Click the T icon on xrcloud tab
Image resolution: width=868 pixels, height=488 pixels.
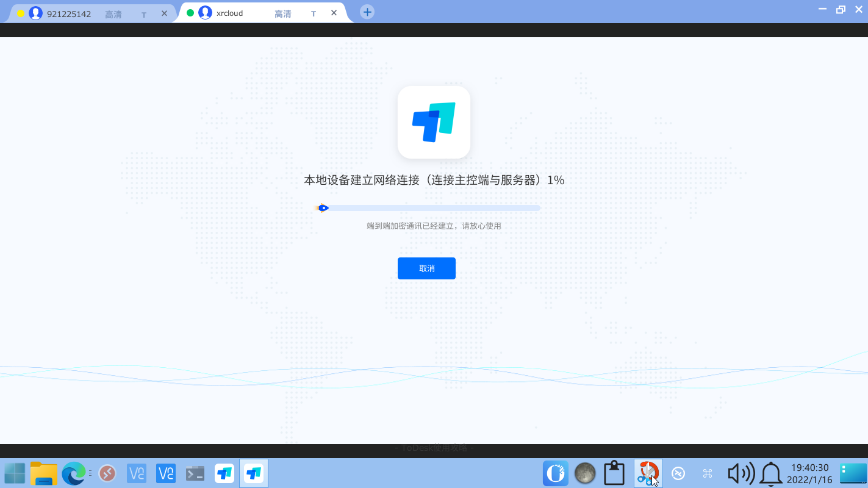tap(314, 14)
